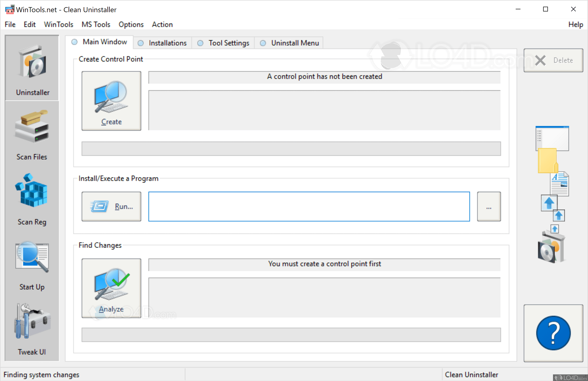
Task: Click the Analyze changes button
Action: coord(111,288)
